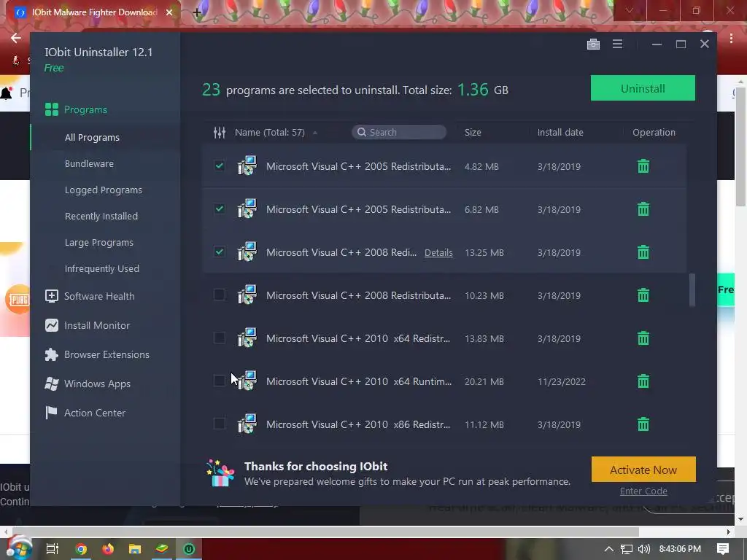Image resolution: width=747 pixels, height=560 pixels.
Task: Open the Enter Code link
Action: pos(643,491)
